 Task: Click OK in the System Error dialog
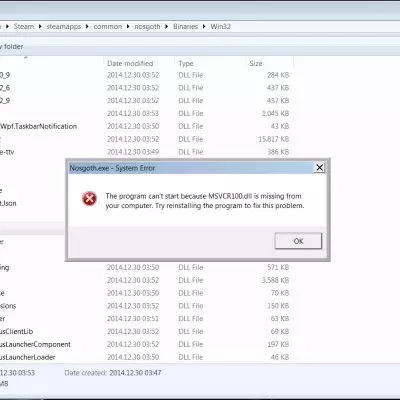pyautogui.click(x=298, y=241)
